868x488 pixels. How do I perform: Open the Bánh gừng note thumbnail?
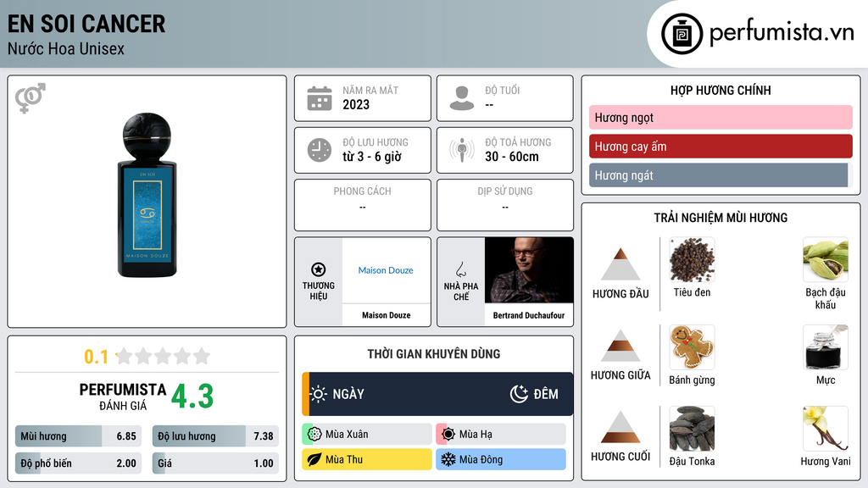pos(692,347)
